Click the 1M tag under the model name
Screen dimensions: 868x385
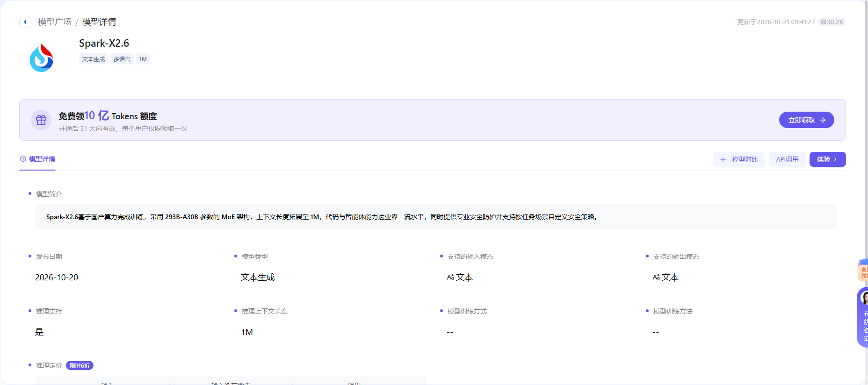[x=143, y=59]
